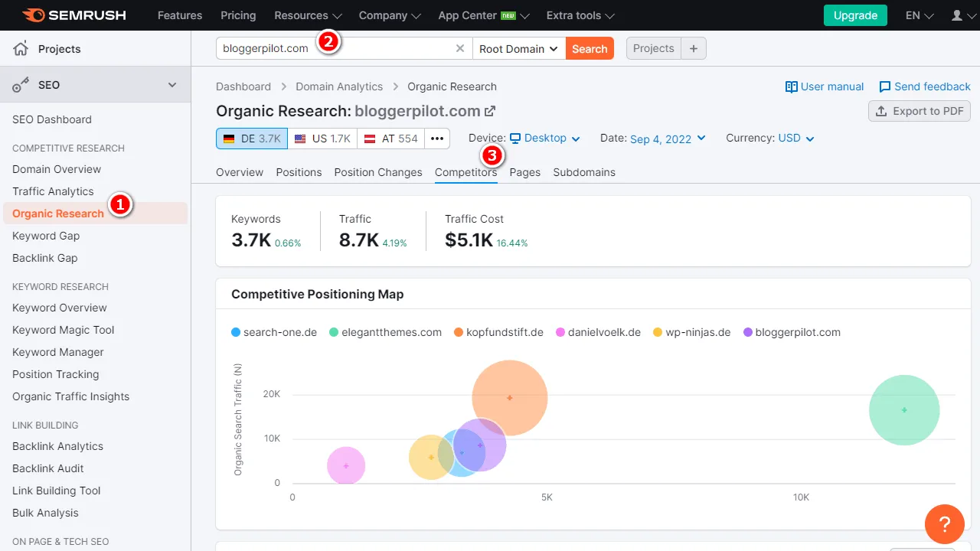Open the Root Domain dropdown
This screenshot has height=551, width=980.
(x=519, y=48)
